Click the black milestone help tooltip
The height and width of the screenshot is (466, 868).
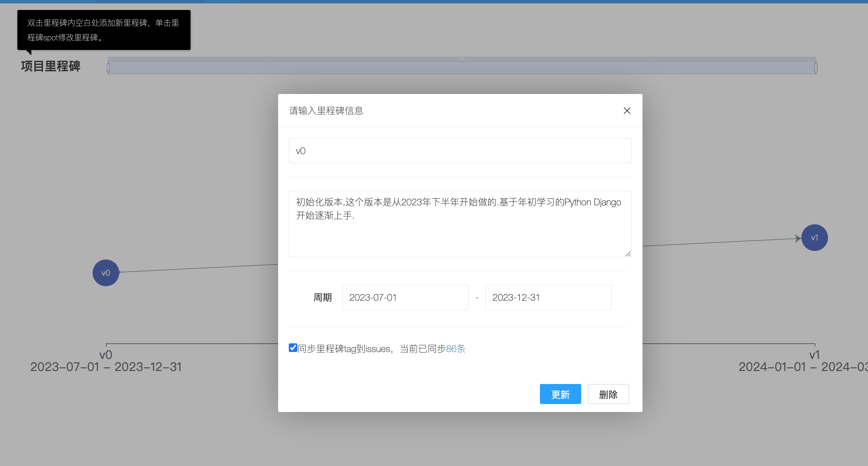tap(104, 30)
